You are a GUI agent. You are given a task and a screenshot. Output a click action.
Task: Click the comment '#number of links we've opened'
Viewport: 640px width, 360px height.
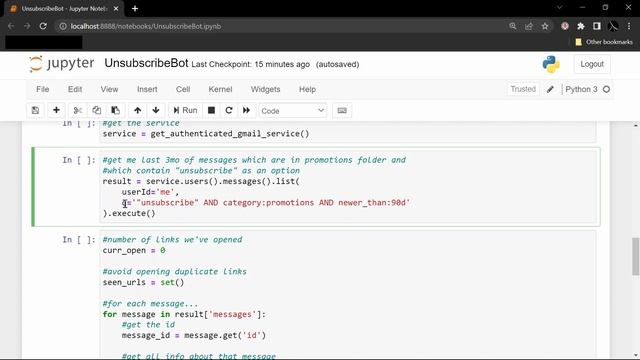tap(172, 240)
